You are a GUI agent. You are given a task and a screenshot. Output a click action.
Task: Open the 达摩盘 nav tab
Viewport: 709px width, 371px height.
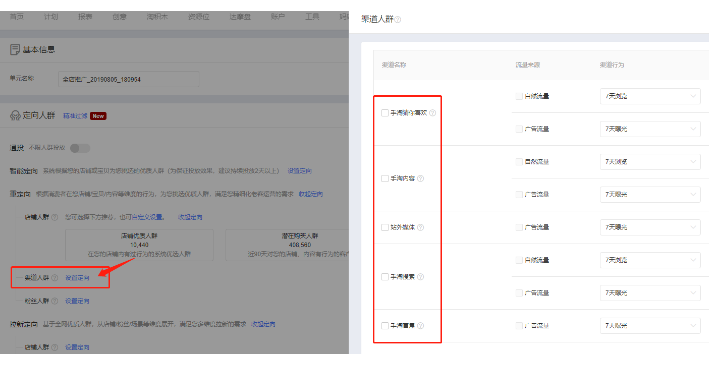[240, 17]
